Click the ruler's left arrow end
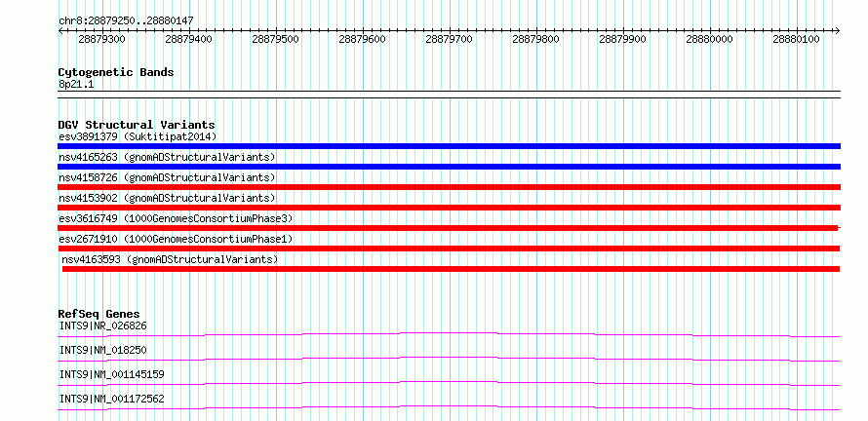This screenshot has width=868, height=421. tap(60, 30)
